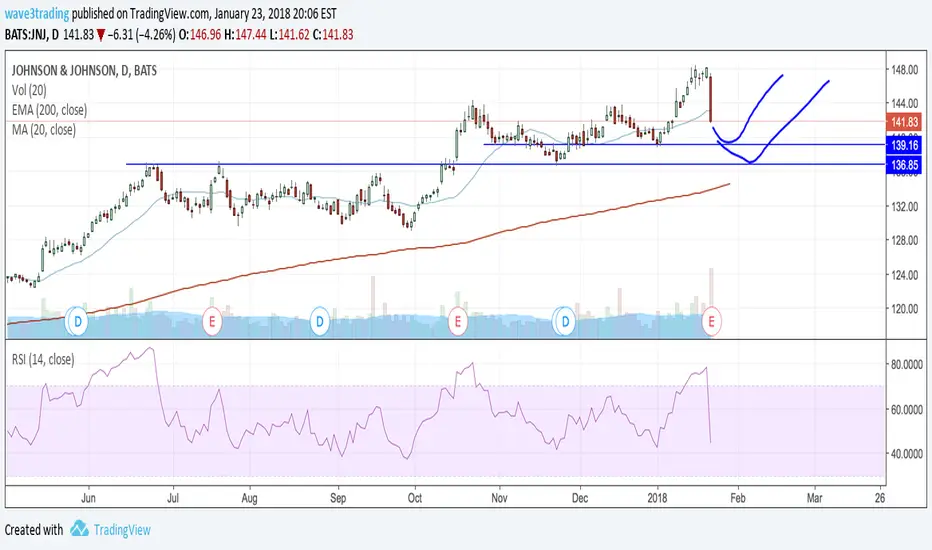Select the red 141.83 current price label
The width and height of the screenshot is (932, 550).
click(x=904, y=122)
